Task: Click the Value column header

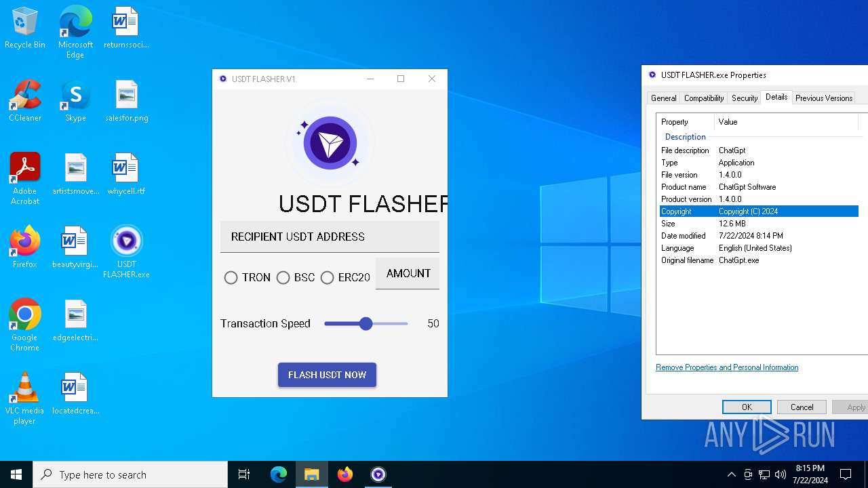Action: click(x=787, y=122)
